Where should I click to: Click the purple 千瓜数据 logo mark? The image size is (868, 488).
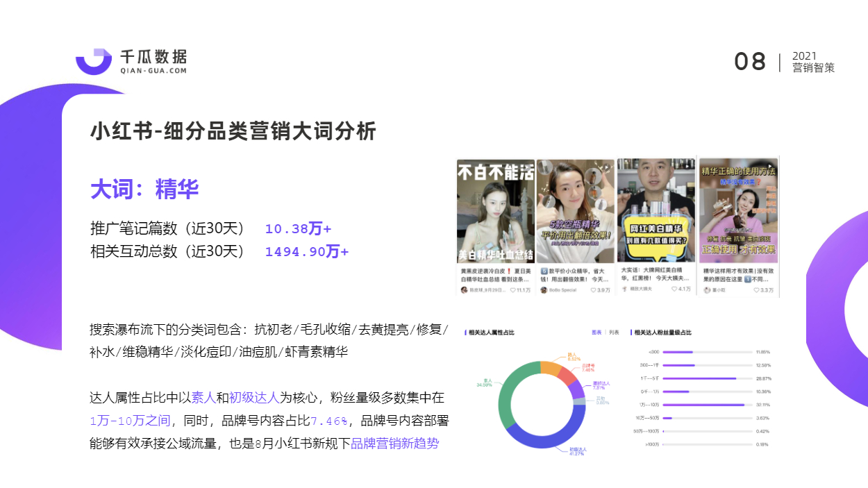[94, 61]
